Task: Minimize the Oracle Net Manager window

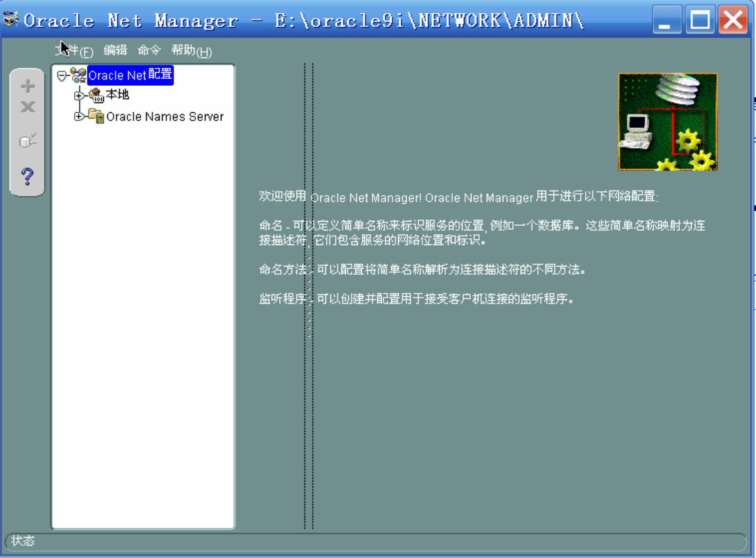Action: click(667, 19)
